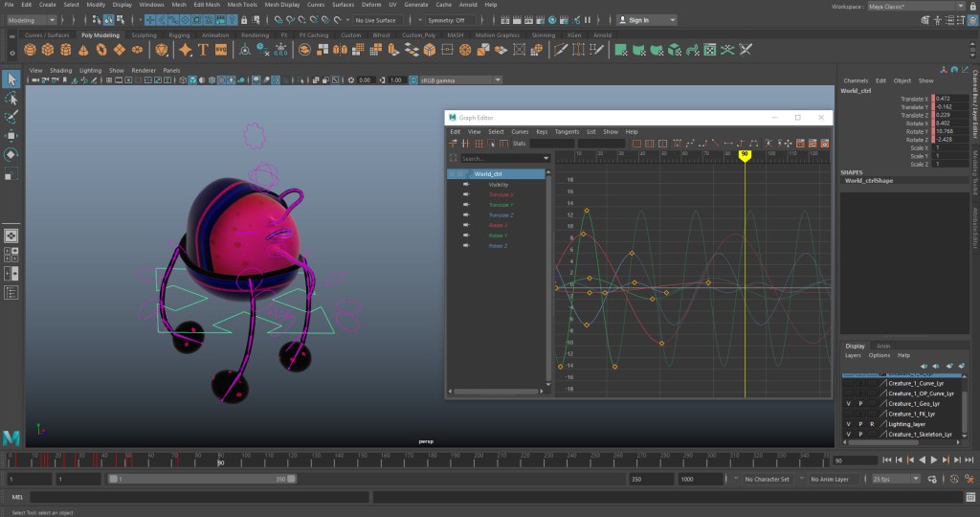Toggle the R display type on Lighting_layer
Viewport: 980px width, 517px height.
coord(872,423)
